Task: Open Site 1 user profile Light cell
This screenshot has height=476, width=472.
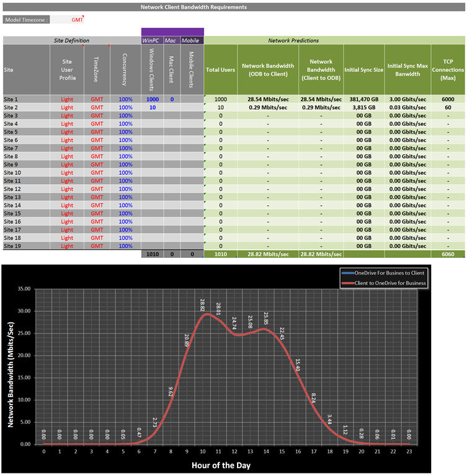Action: (67, 99)
